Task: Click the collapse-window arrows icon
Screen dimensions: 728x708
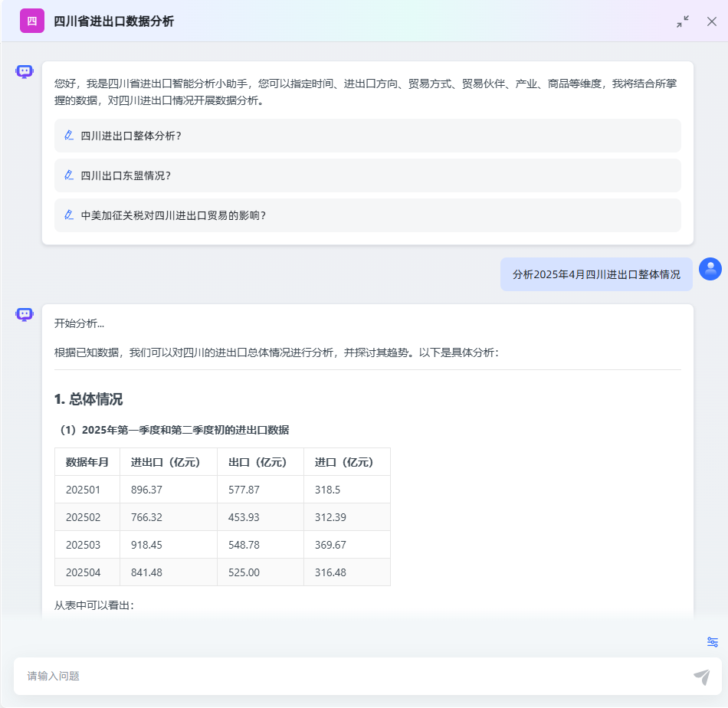Action: pos(681,22)
